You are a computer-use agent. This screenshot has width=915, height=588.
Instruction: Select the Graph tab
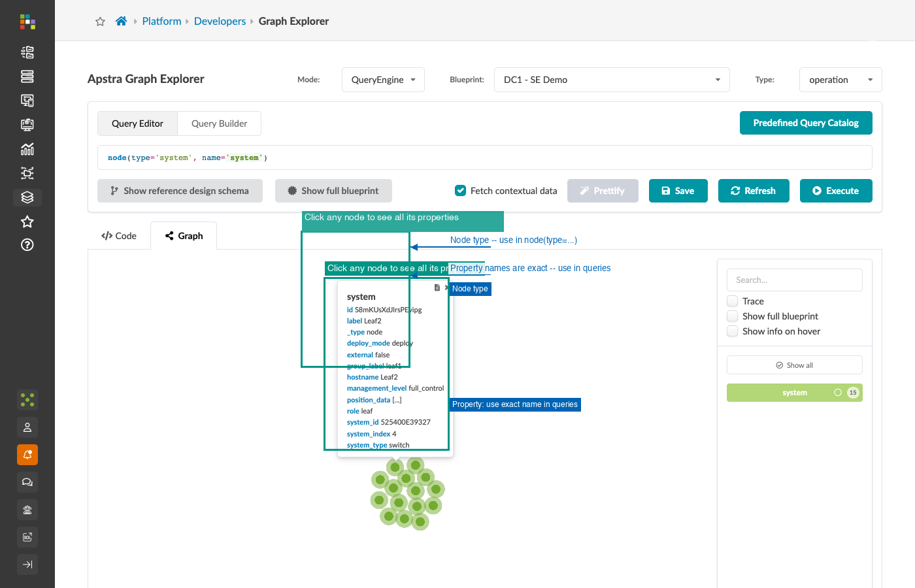click(184, 236)
